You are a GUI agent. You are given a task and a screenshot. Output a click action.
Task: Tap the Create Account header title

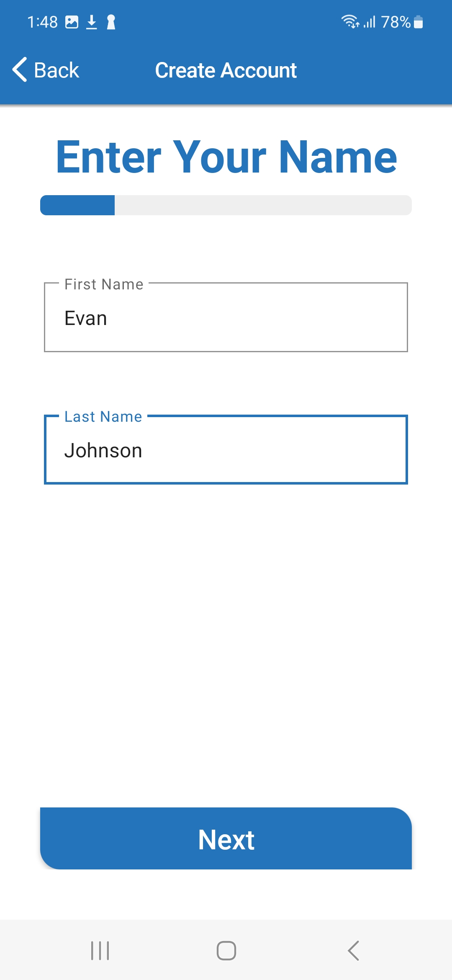226,70
